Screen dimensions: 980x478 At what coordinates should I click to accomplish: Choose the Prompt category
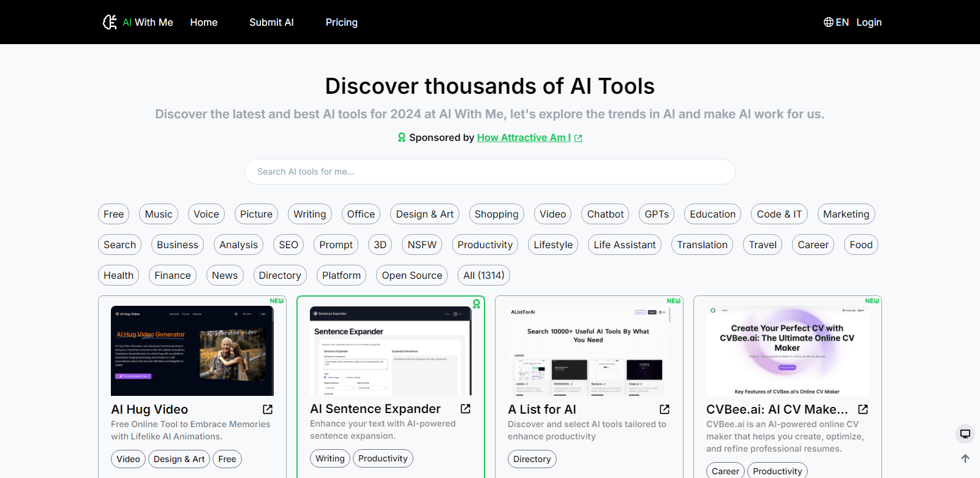336,245
